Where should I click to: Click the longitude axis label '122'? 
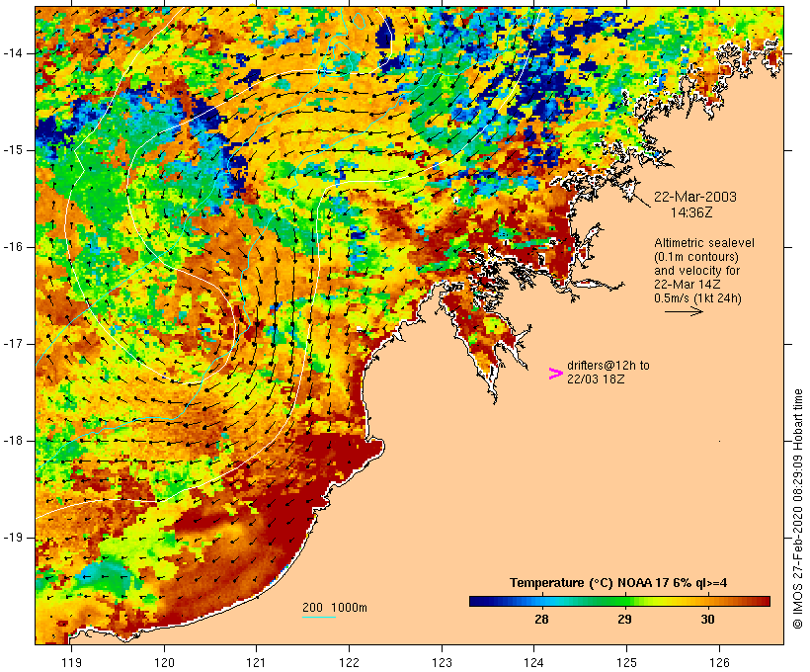(350, 662)
